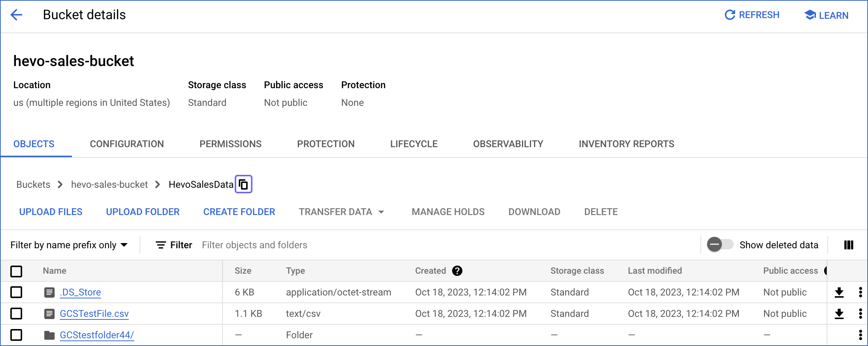868x346 pixels.
Task: Switch to the Configuration tab
Action: (127, 144)
